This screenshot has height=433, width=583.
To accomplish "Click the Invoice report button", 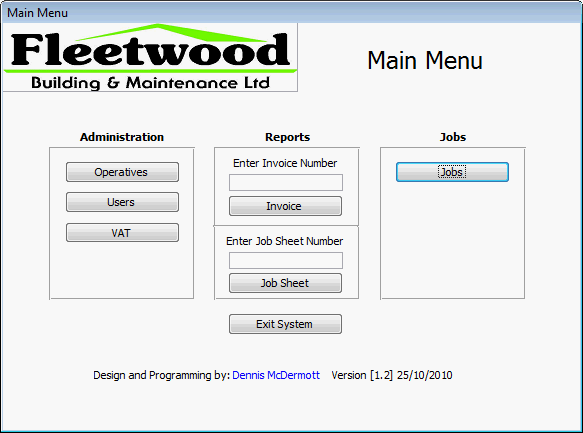I will pos(285,206).
